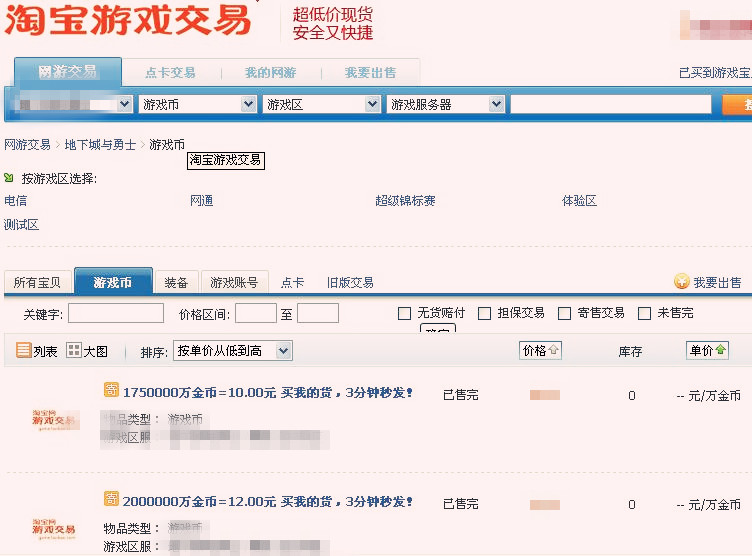Screen dimensions: 752x556
Task: Open the 我的网游 tab
Action: 270,72
